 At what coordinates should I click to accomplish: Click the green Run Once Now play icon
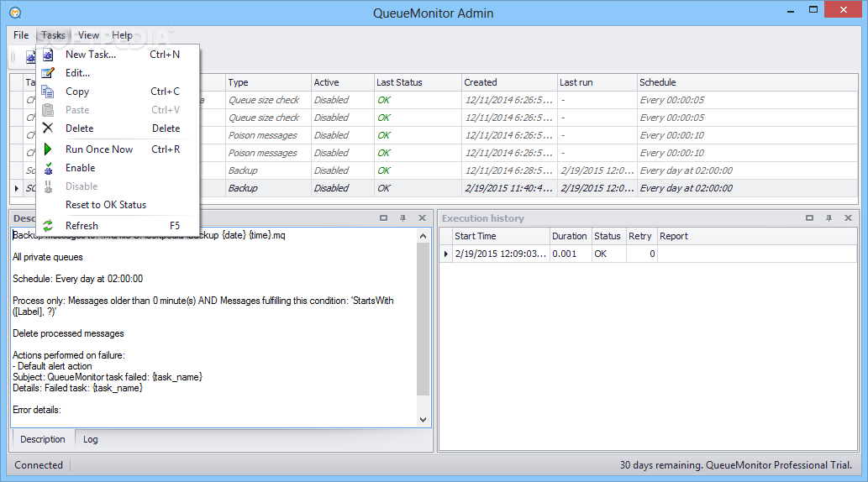(48, 149)
